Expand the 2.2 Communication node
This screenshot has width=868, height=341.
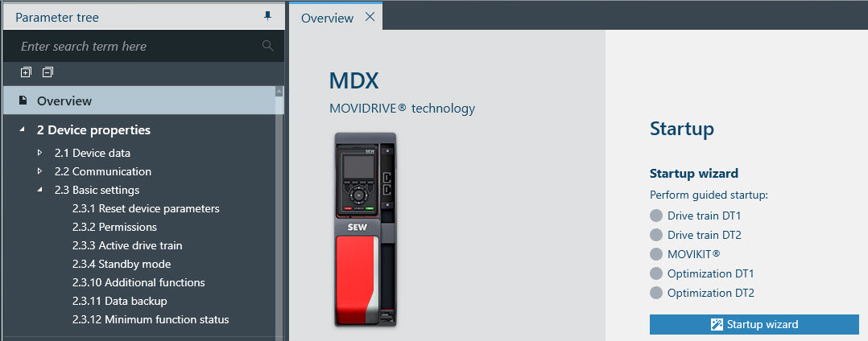pos(40,171)
